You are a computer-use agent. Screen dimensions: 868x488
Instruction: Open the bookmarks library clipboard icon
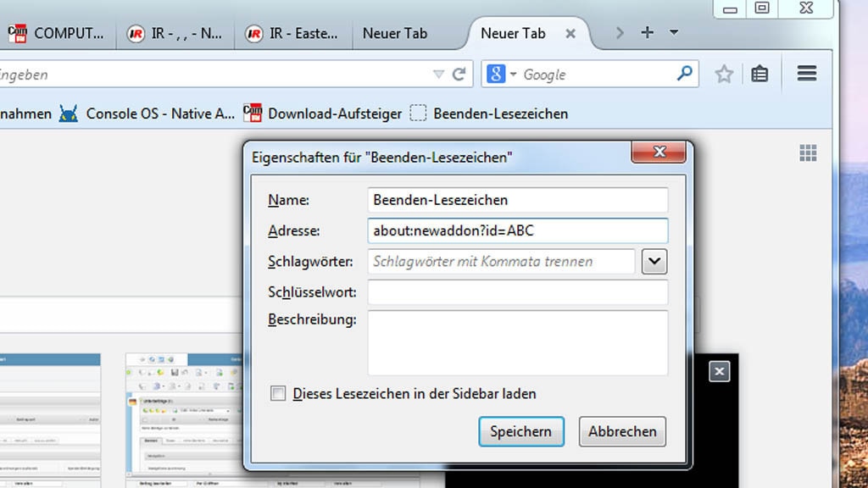click(x=759, y=74)
